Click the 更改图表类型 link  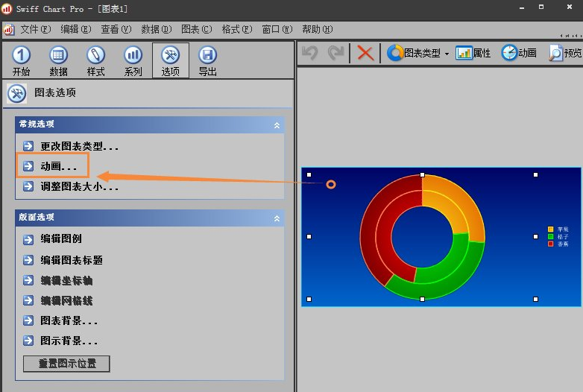79,146
